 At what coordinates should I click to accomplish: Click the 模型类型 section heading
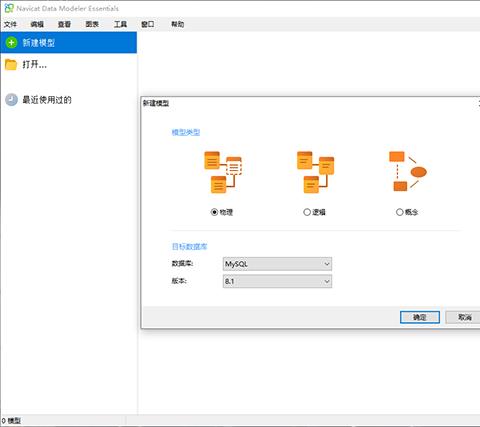pyautogui.click(x=186, y=132)
